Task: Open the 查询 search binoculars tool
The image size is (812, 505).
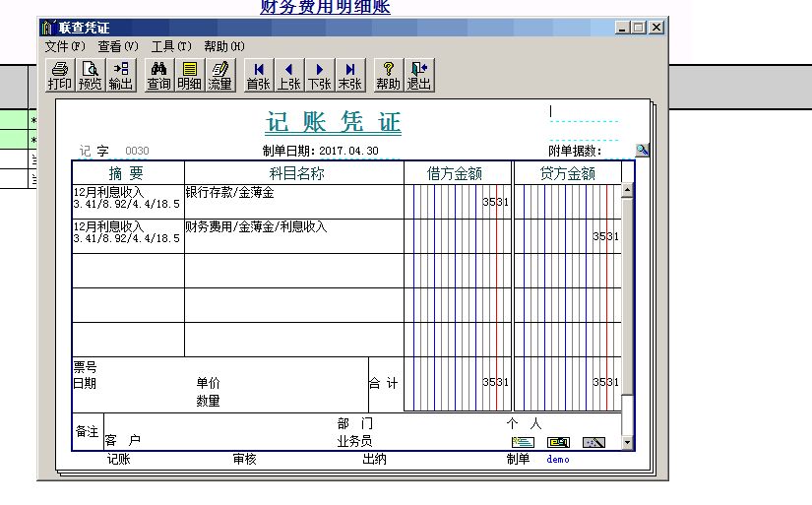Action: (158, 76)
